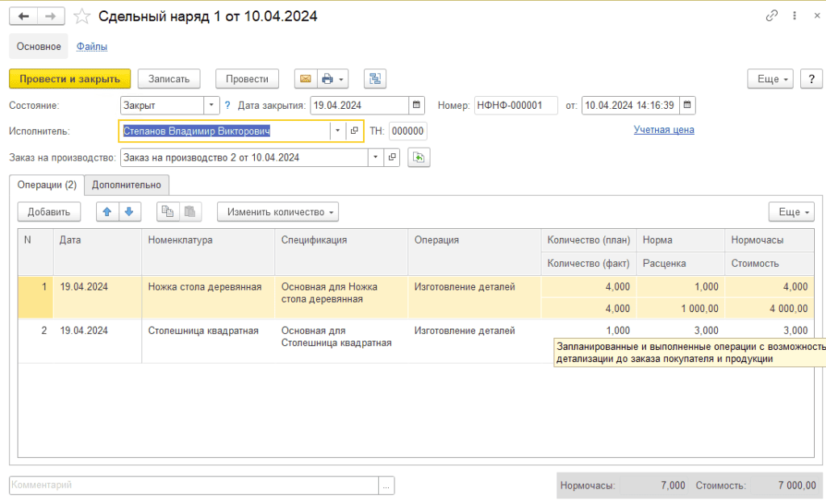Switch to Дополнительно tab
This screenshot has width=826, height=504.
(127, 185)
